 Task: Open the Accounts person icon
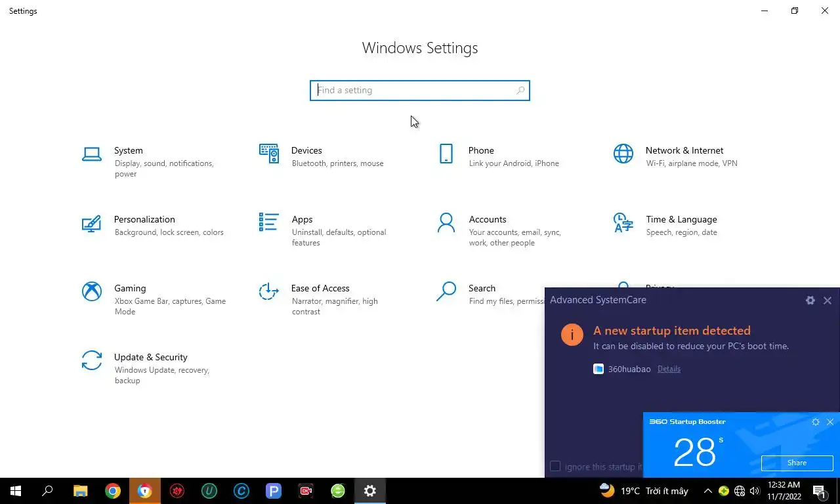point(446,222)
